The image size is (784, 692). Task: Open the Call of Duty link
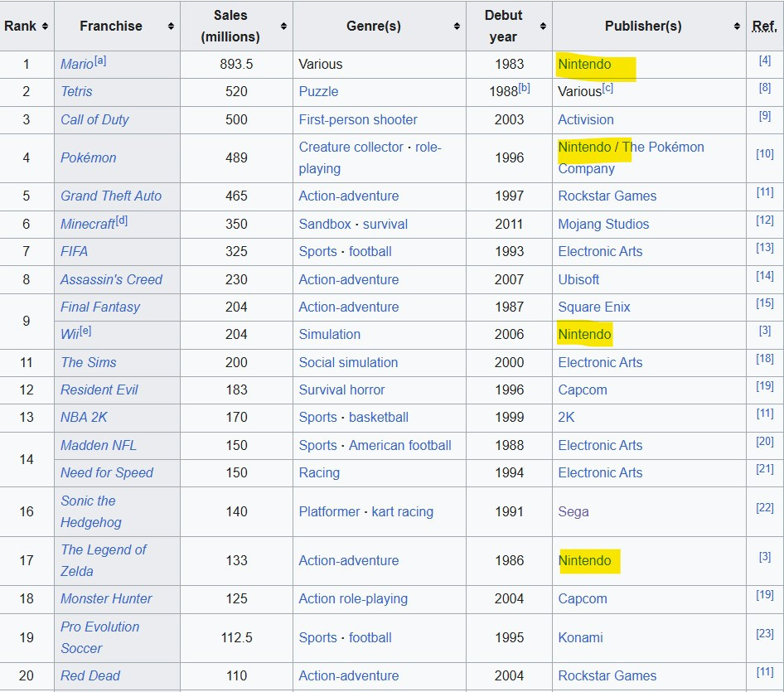click(x=94, y=119)
